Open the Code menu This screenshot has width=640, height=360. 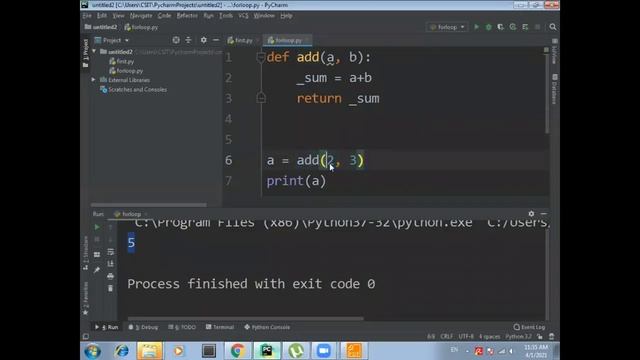coord(164,16)
